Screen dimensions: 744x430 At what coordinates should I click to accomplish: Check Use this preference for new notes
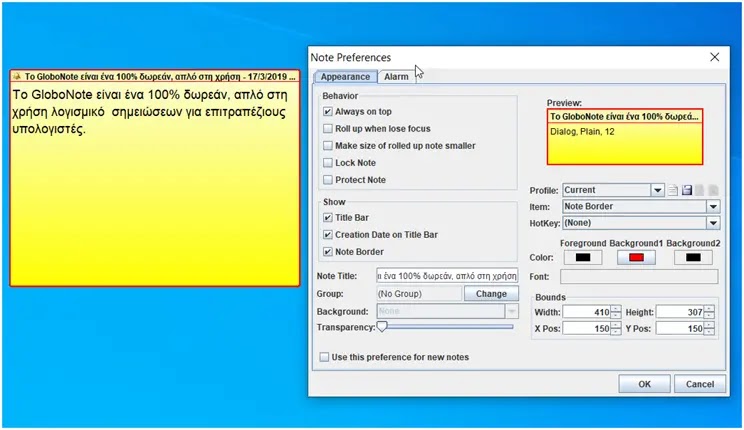[324, 357]
